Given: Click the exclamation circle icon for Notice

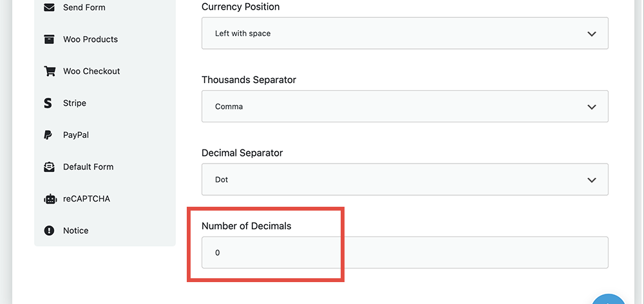Looking at the screenshot, I should click(x=49, y=231).
